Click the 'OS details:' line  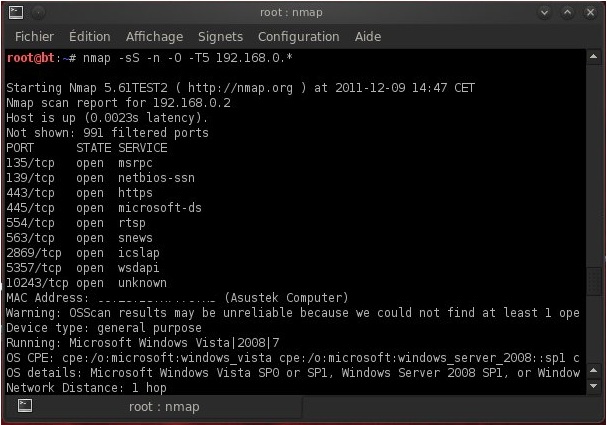point(293,373)
